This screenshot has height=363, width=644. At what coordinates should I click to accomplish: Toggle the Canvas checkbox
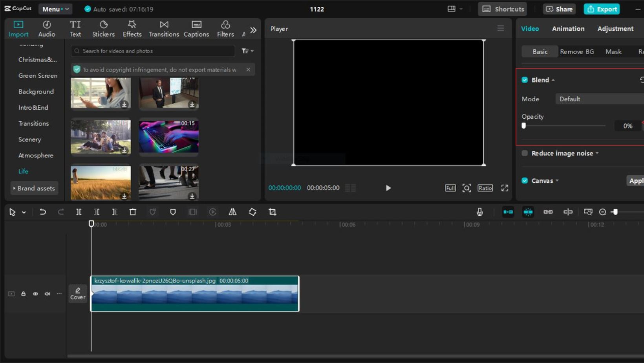click(525, 181)
